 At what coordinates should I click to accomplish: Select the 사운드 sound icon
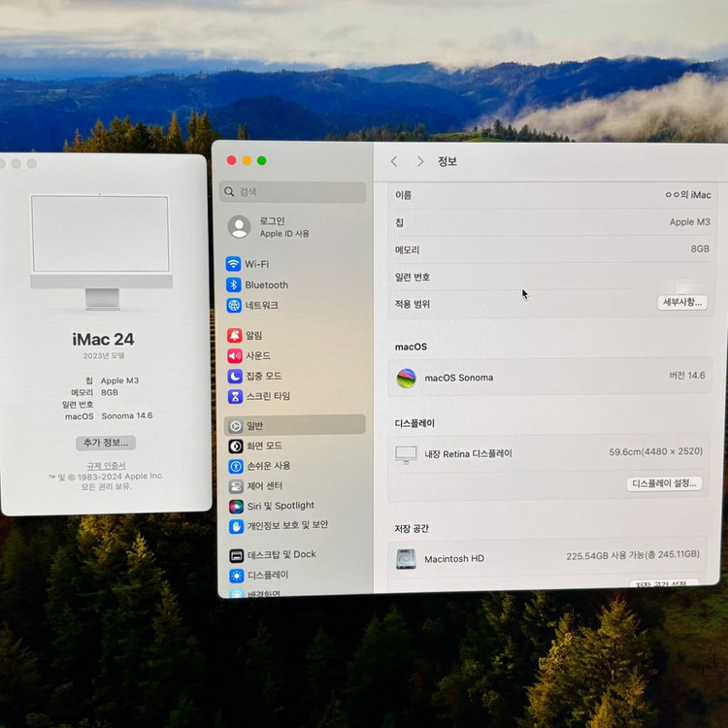coord(235,355)
